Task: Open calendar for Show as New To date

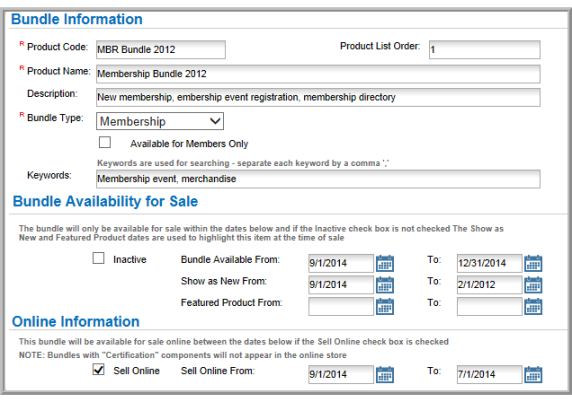Action: (x=533, y=285)
